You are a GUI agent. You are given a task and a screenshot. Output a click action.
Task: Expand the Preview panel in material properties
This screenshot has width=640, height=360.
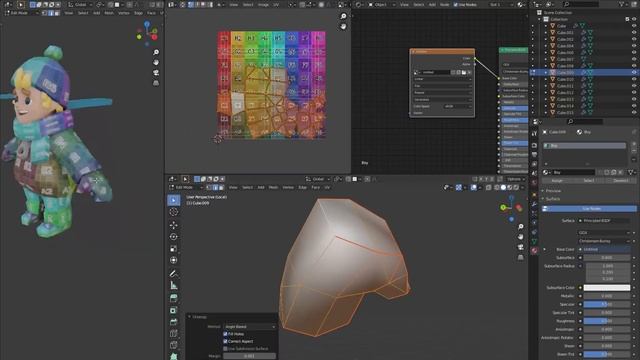coord(553,191)
